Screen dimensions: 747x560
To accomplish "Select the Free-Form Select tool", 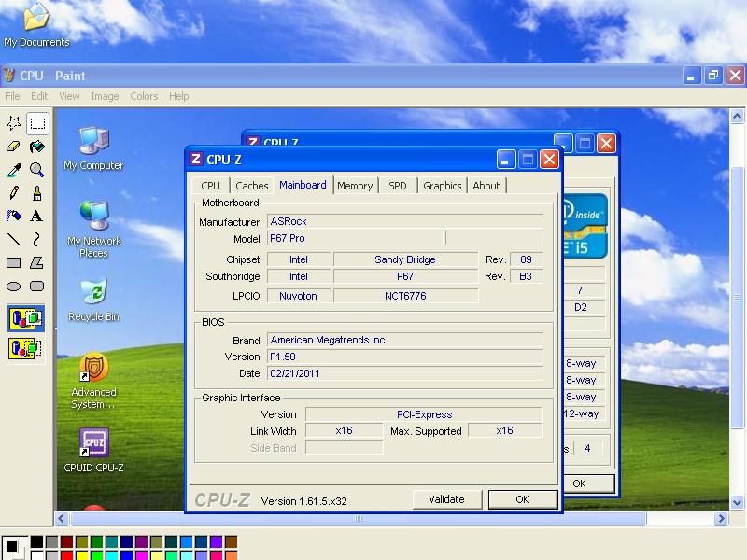I will pos(14,122).
